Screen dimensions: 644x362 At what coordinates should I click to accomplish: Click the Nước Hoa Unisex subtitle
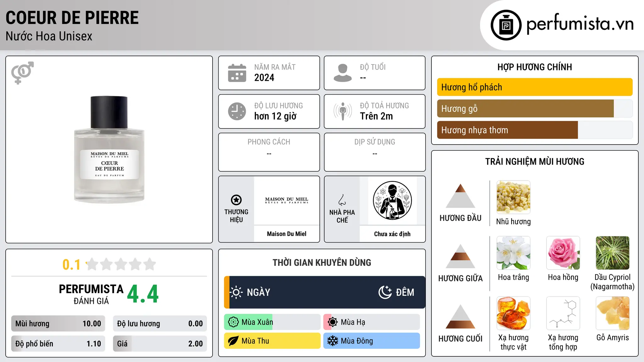click(49, 36)
